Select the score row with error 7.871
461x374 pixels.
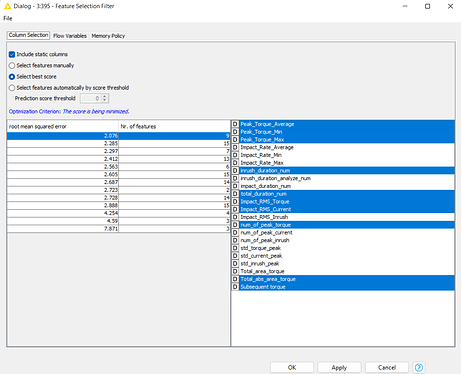point(118,229)
